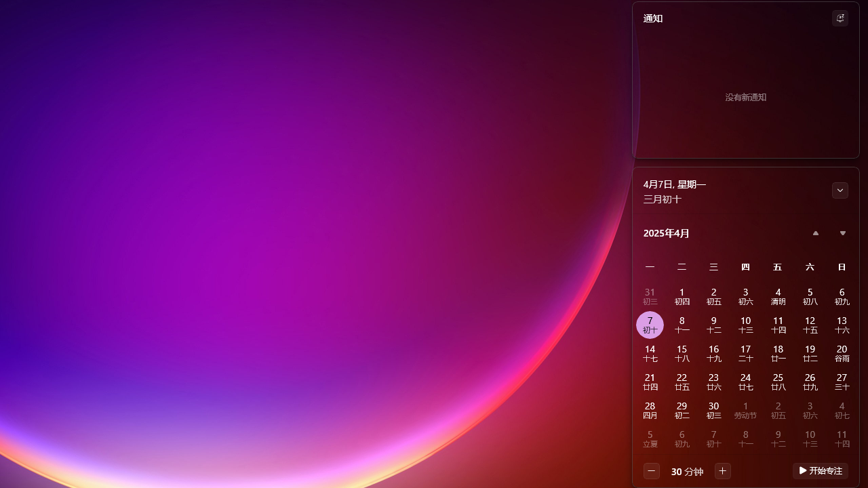Collapse the calendar with chevron button

click(x=840, y=190)
